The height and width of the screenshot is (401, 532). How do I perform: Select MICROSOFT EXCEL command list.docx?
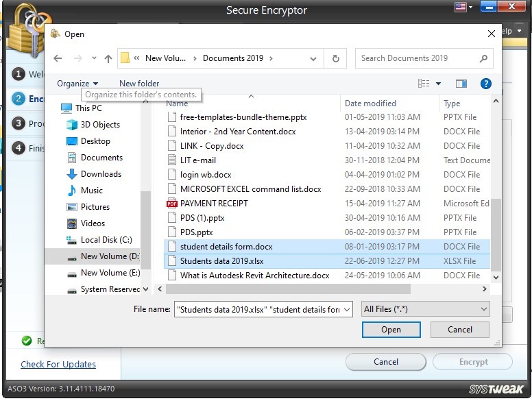pyautogui.click(x=327, y=189)
